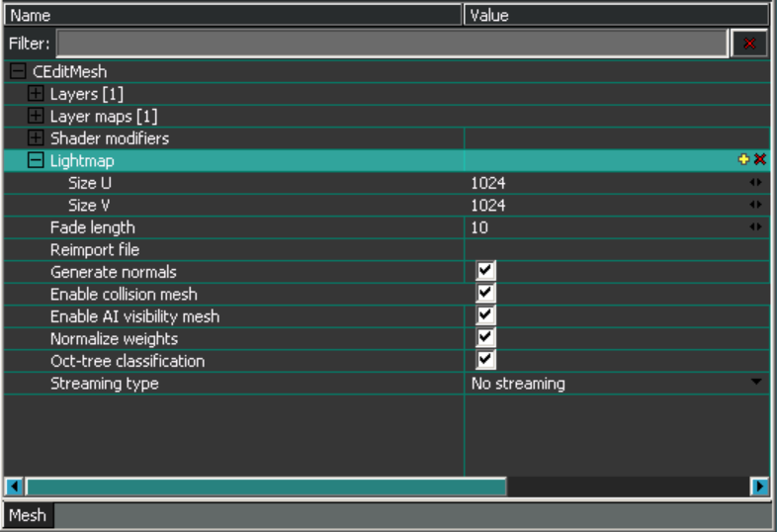Select the Generate normals label
Image resolution: width=777 pixels, height=532 pixels.
114,272
